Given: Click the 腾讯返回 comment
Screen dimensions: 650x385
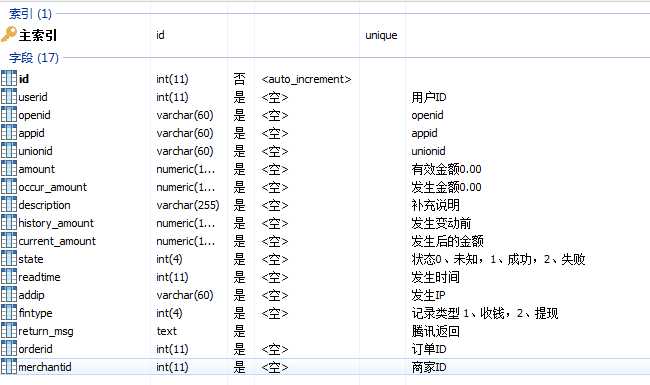Looking at the screenshot, I should click(435, 332).
